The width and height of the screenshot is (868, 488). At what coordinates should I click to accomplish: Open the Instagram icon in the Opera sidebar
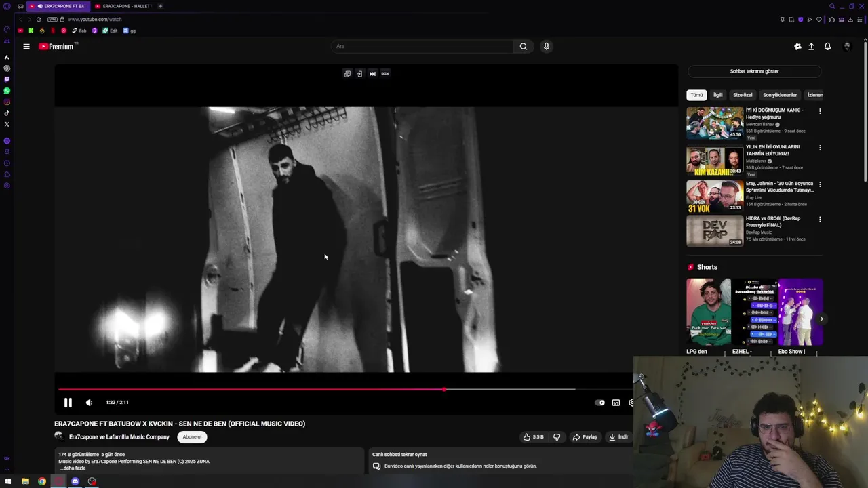click(x=7, y=102)
